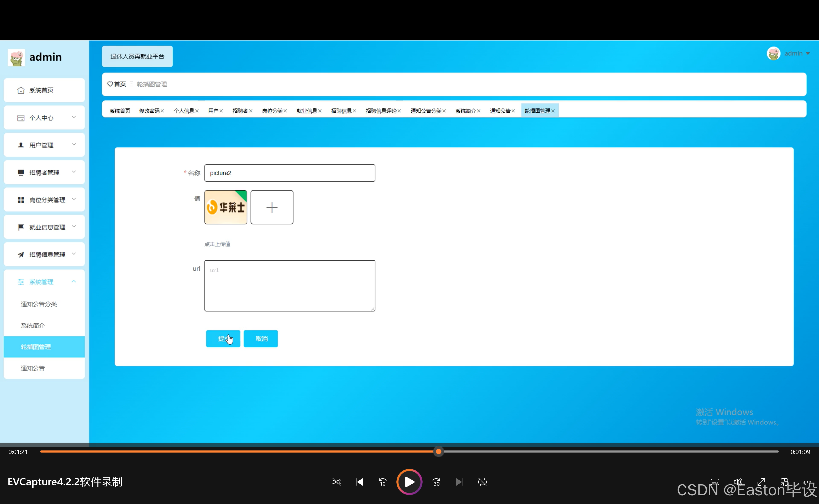The height and width of the screenshot is (504, 819).
Task: Close the 用户 tab
Action: coord(221,111)
